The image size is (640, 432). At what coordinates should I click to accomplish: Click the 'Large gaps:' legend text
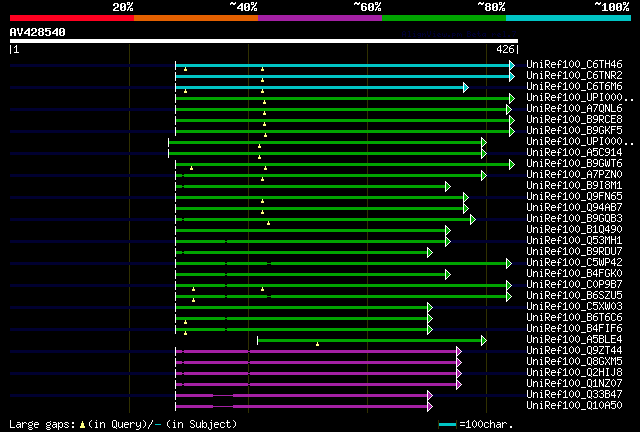pyautogui.click(x=43, y=425)
